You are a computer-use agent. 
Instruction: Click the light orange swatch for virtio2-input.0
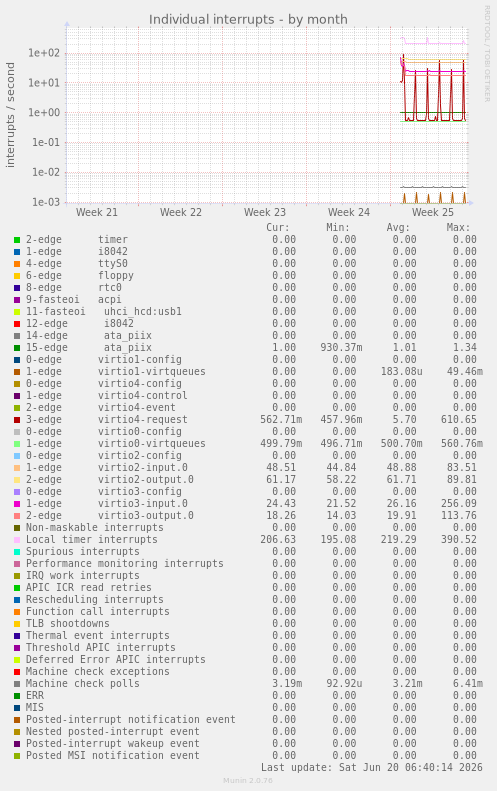tap(17, 468)
